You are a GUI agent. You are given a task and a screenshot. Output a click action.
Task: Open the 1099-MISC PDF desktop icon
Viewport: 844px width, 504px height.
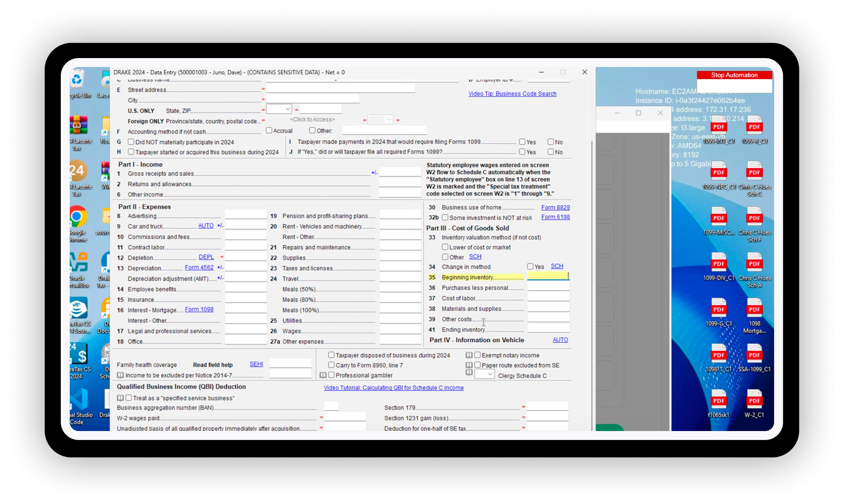(718, 221)
